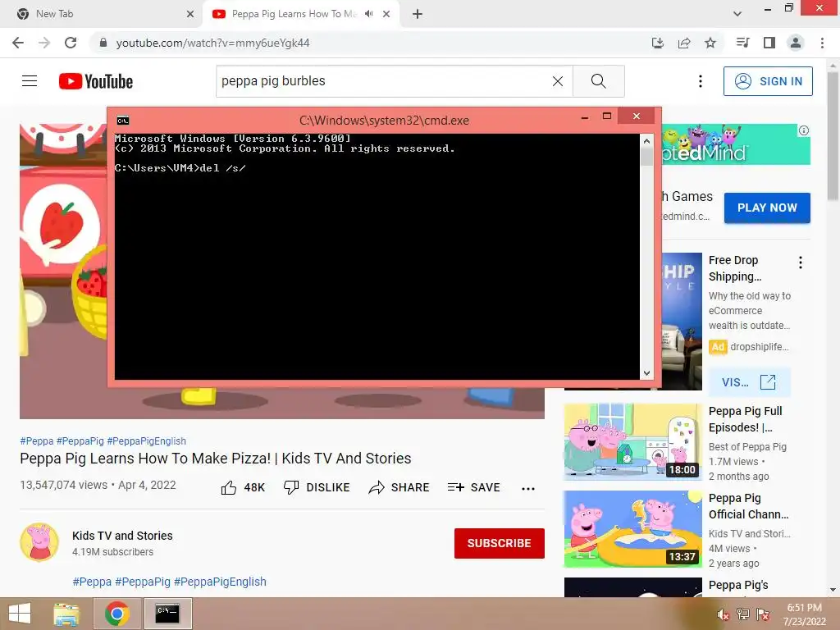Screen dimensions: 840x630
Task: Click the #Peppa hashtag above title
Action: (36, 441)
